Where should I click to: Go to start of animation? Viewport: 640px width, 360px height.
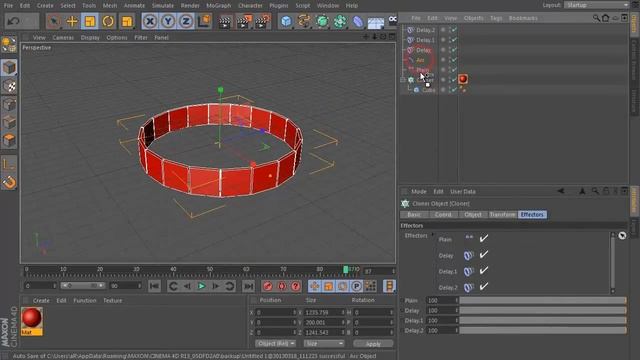[x=154, y=286]
